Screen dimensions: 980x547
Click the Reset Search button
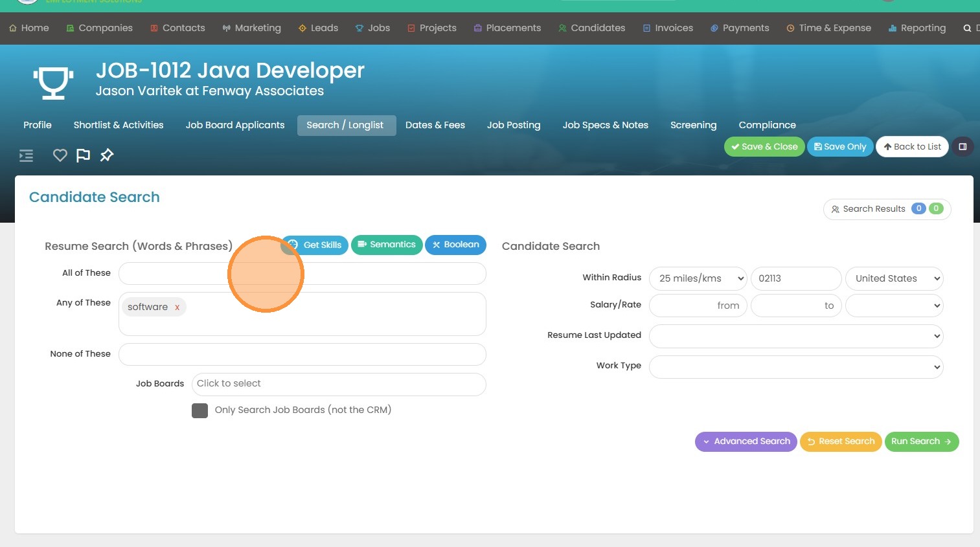(x=840, y=441)
